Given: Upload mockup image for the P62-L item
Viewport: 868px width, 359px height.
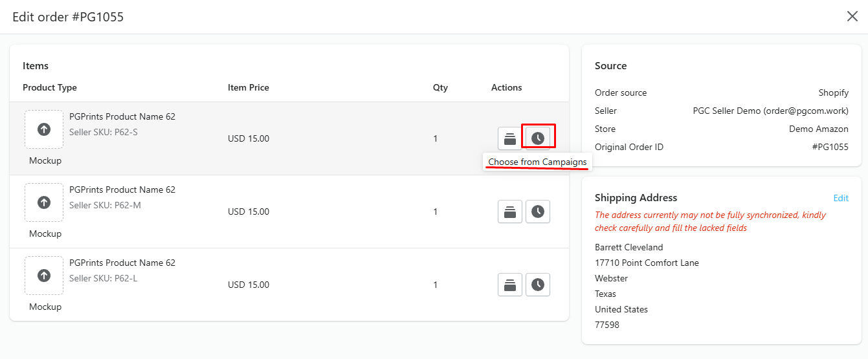Looking at the screenshot, I should (44, 276).
